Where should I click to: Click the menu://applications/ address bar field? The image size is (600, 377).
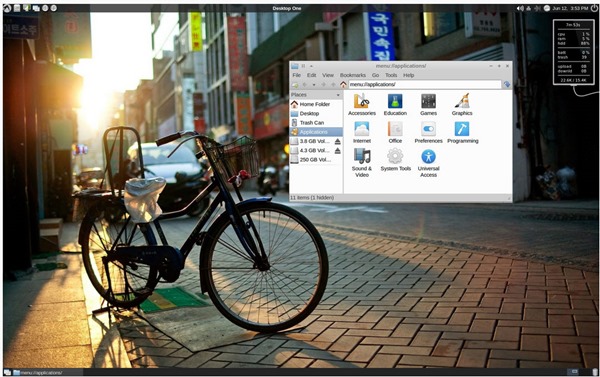click(424, 84)
